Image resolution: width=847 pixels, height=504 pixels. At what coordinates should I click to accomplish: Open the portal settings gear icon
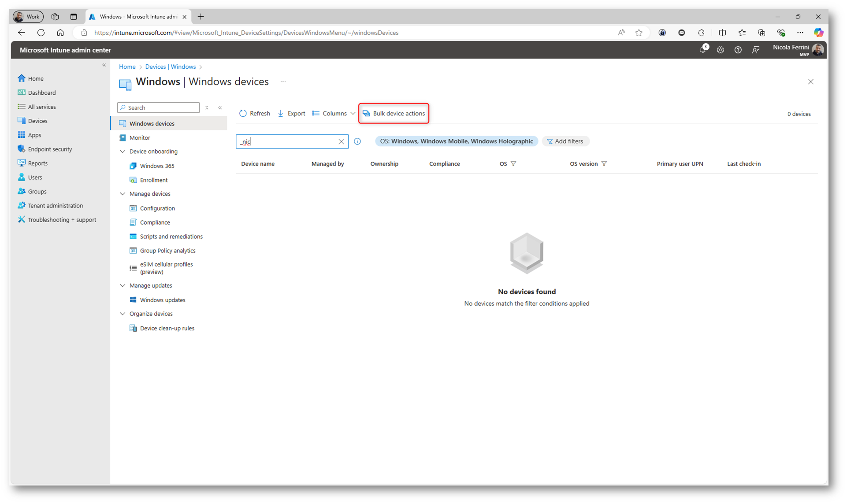(x=720, y=50)
